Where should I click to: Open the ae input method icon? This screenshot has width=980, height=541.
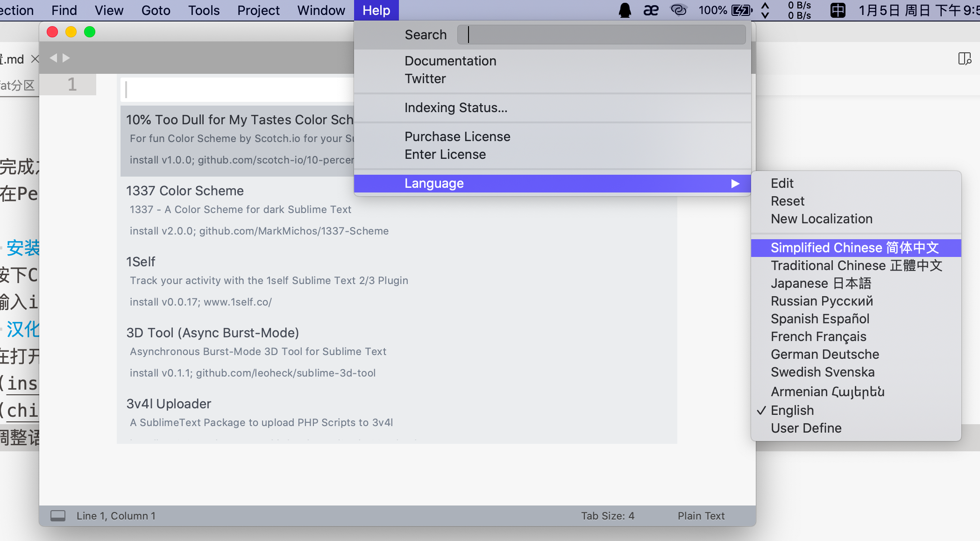click(x=651, y=10)
